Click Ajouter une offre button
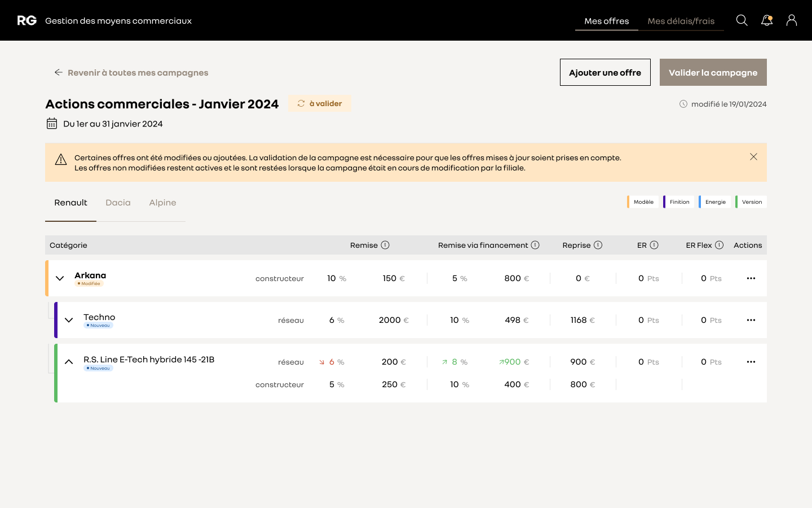This screenshot has height=508, width=812. 605,72
